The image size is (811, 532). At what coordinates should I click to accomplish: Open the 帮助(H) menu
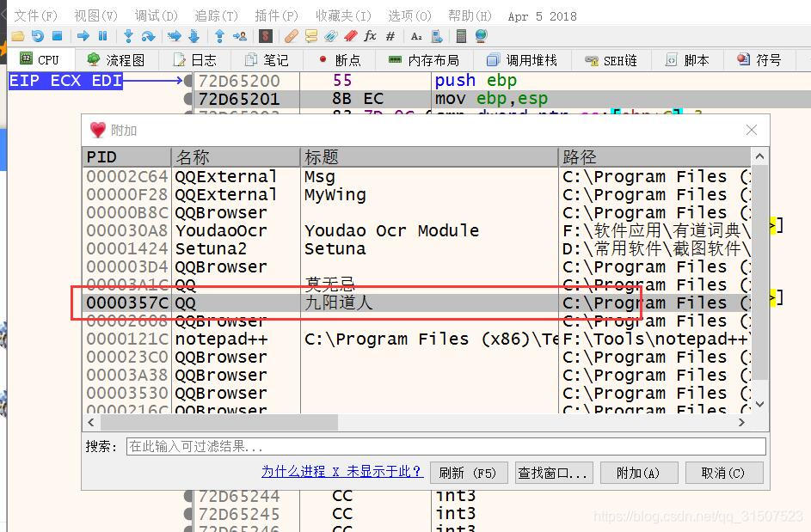pos(470,16)
